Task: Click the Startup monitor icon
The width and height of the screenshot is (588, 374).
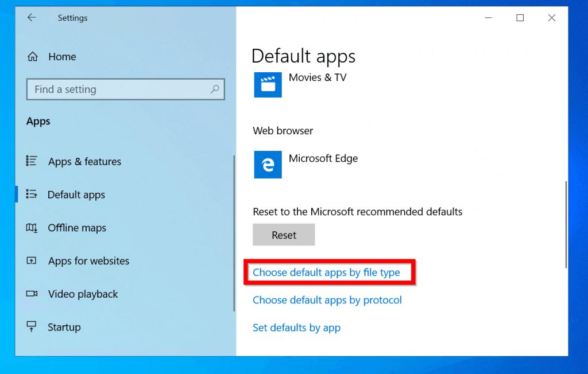Action: click(33, 327)
